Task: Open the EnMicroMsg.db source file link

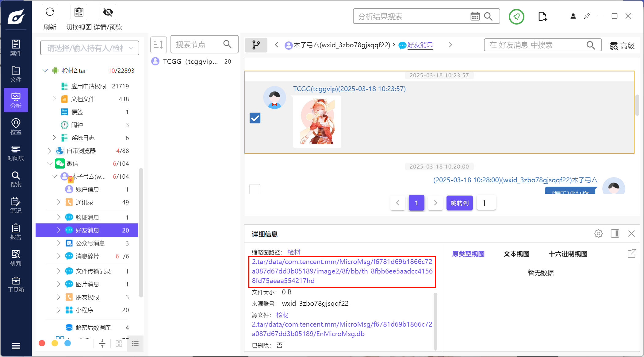Action: click(x=342, y=329)
